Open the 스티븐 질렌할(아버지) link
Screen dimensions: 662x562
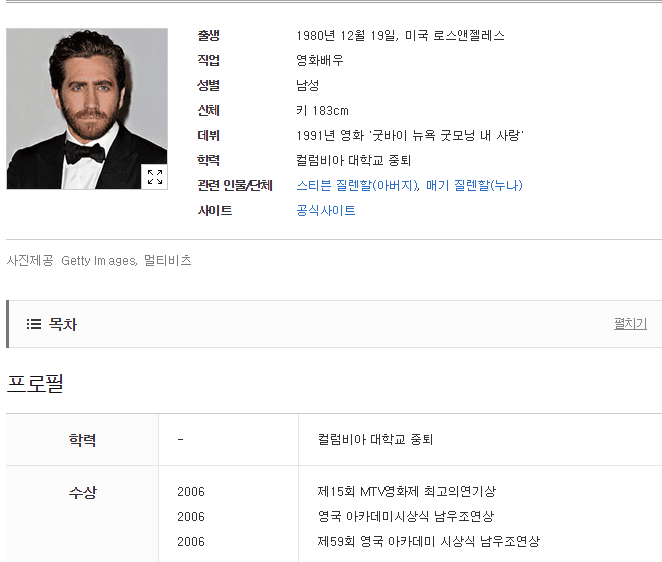coord(357,185)
